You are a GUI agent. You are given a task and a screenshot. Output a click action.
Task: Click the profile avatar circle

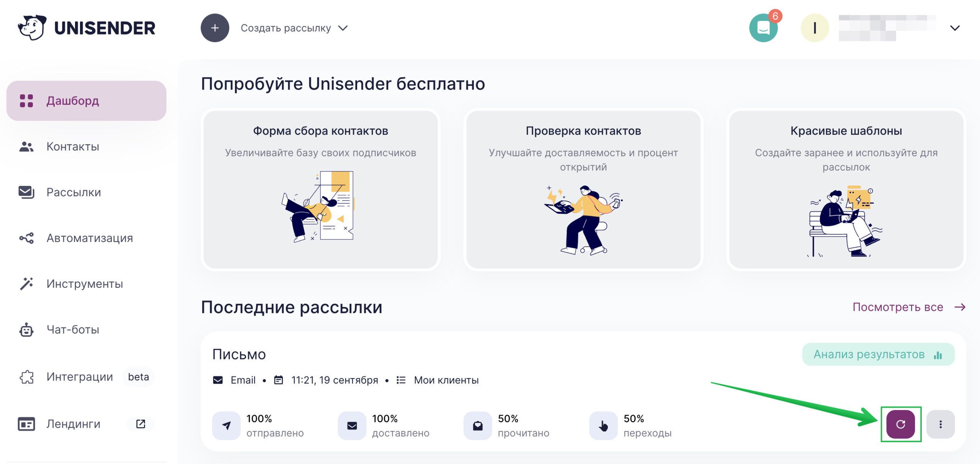pos(815,28)
